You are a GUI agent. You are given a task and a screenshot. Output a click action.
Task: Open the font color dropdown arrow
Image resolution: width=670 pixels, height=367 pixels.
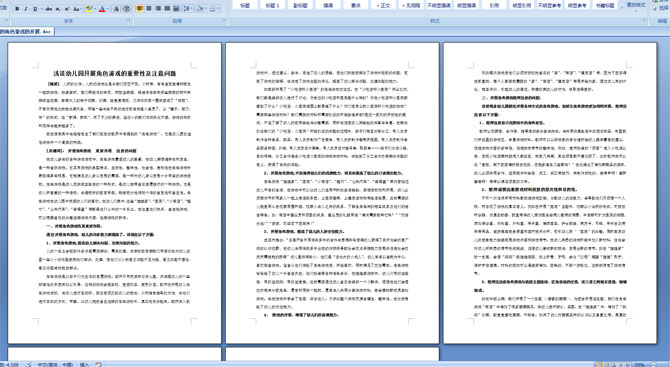(x=108, y=9)
